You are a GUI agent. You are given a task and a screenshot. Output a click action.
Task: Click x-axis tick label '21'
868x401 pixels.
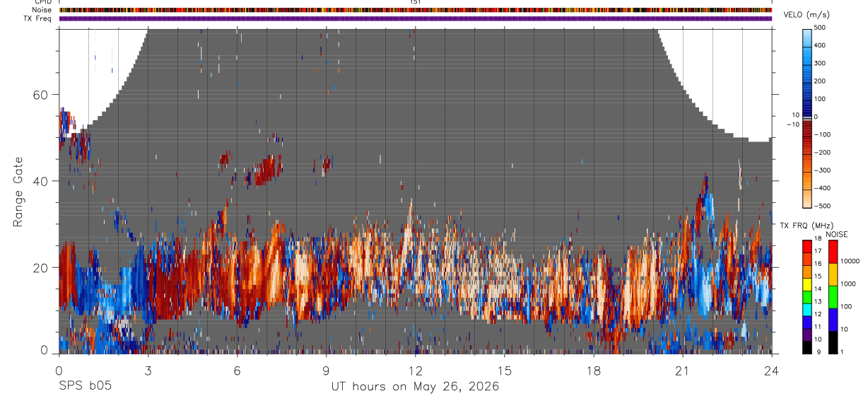pyautogui.click(x=683, y=371)
